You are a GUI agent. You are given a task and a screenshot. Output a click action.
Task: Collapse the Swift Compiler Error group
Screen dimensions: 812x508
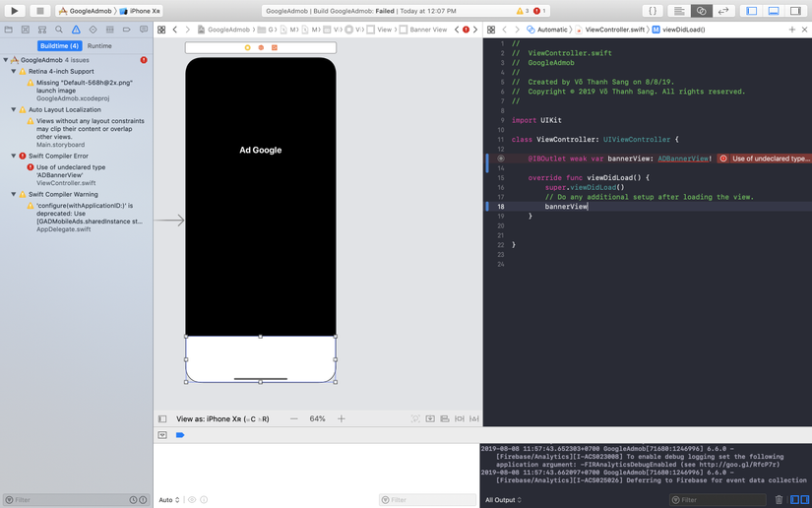(x=14, y=156)
